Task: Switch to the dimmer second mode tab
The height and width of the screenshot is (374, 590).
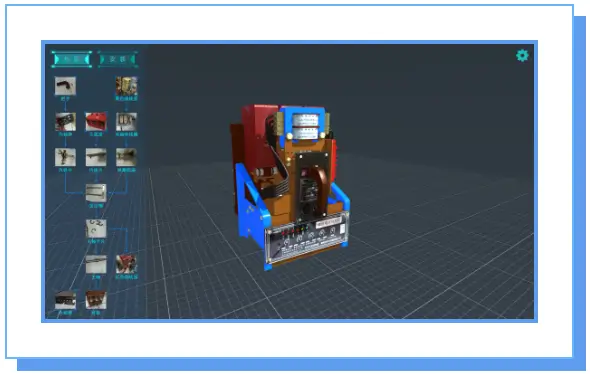Action: (118, 59)
